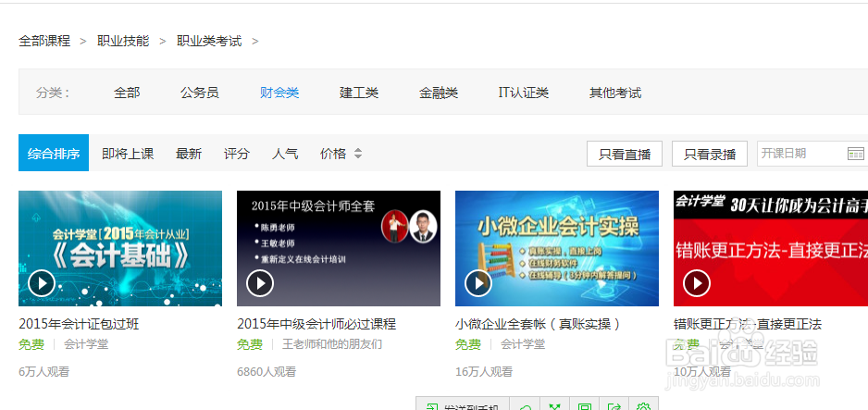Play the 小微企业会计实操 video
The width and height of the screenshot is (868, 410).
click(478, 283)
